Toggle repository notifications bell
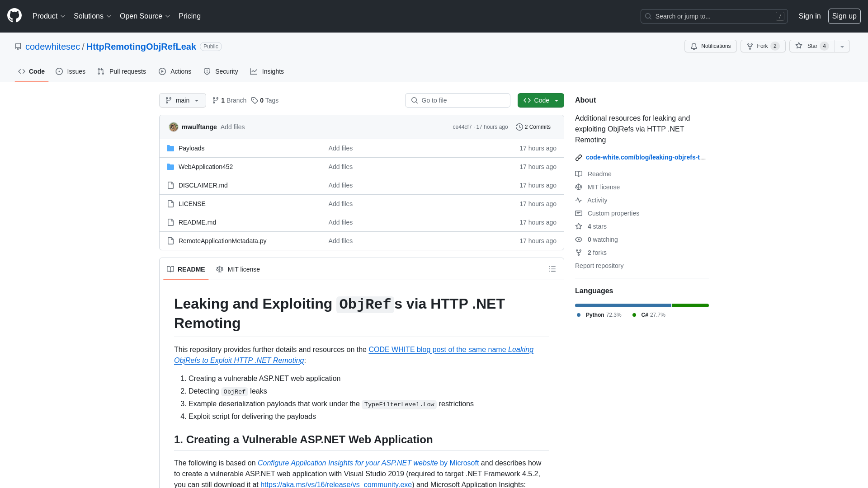 coord(710,46)
